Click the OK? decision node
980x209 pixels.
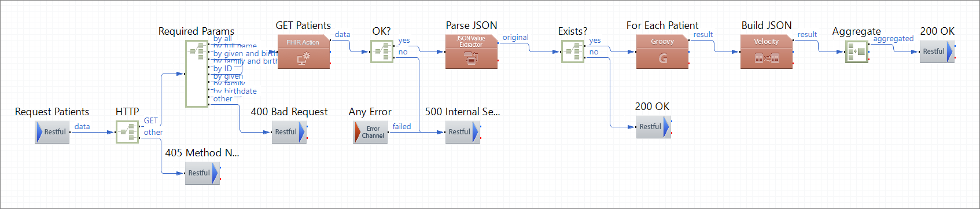pos(382,52)
